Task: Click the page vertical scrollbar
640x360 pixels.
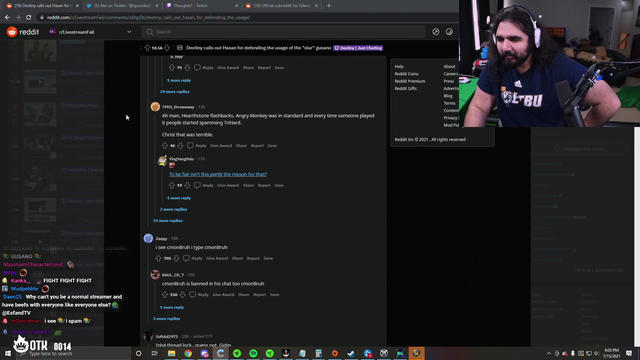Action: point(637,237)
